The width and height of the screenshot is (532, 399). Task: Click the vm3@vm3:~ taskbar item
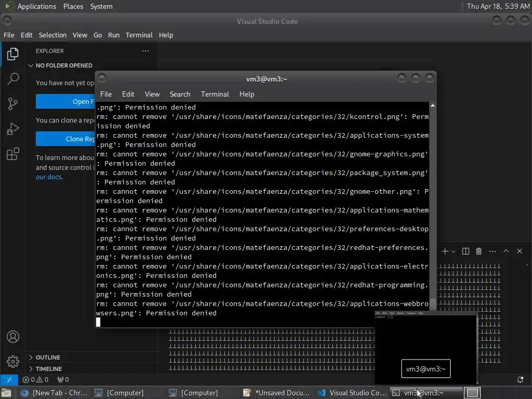pos(426,393)
